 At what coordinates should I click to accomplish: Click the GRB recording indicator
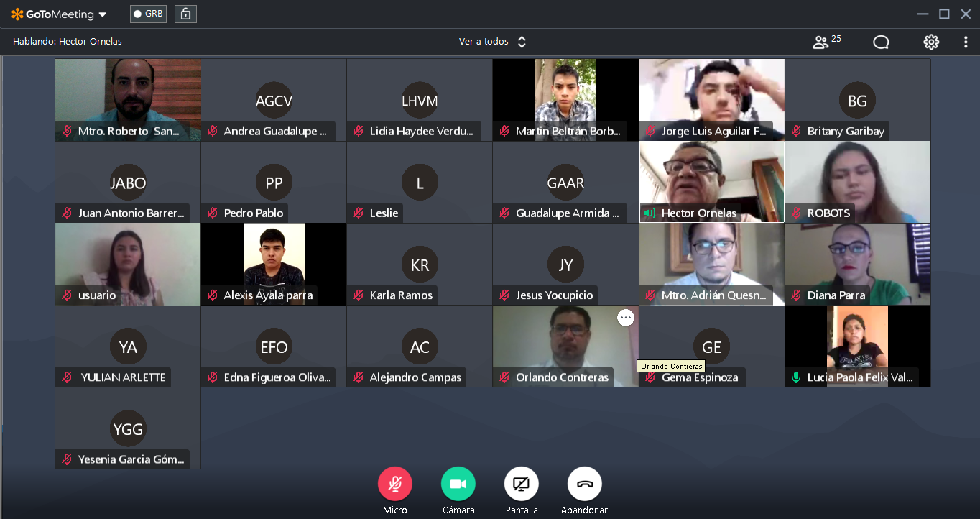click(x=149, y=14)
